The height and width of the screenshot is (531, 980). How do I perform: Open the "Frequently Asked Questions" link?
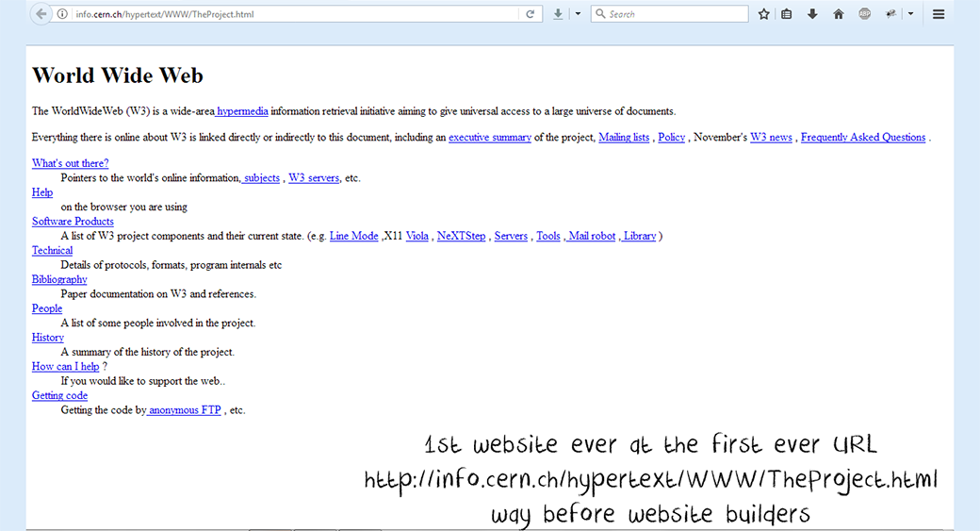coord(862,138)
